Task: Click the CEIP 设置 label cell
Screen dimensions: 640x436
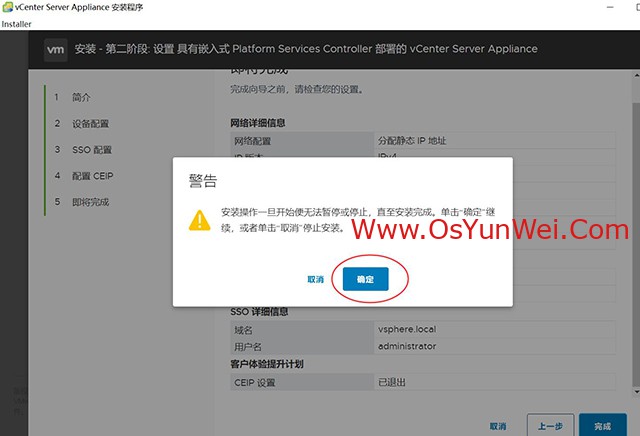Action: (x=302, y=383)
